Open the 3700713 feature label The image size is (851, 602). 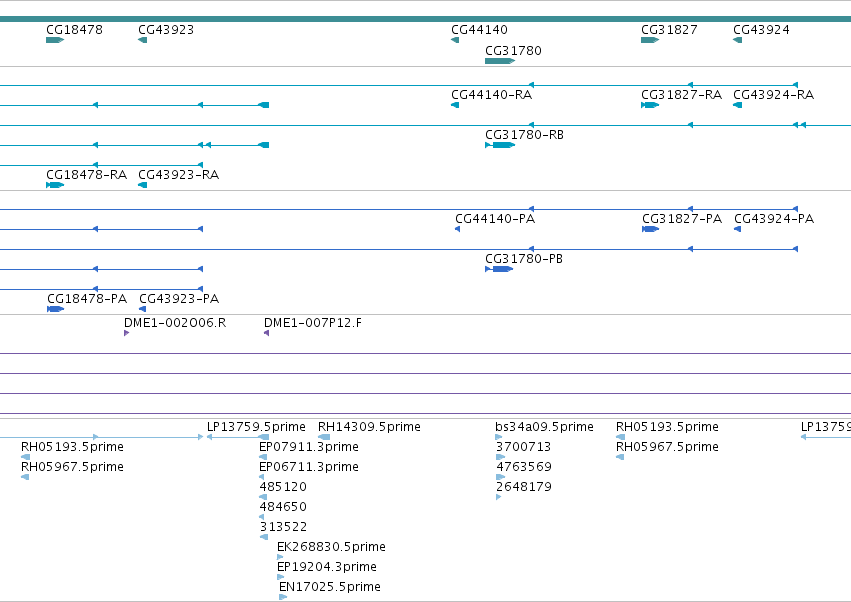pyautogui.click(x=524, y=447)
